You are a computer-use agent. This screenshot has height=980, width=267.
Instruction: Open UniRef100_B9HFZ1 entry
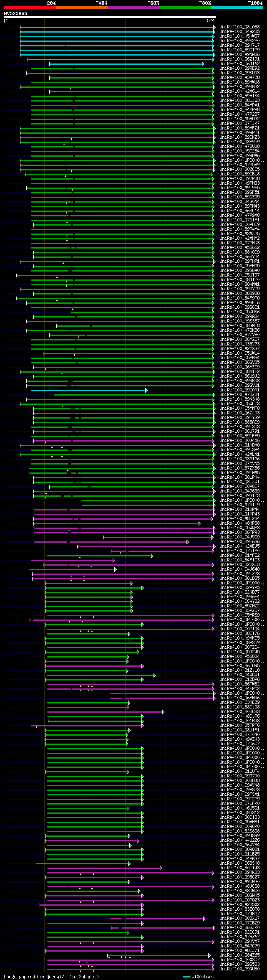(239, 128)
